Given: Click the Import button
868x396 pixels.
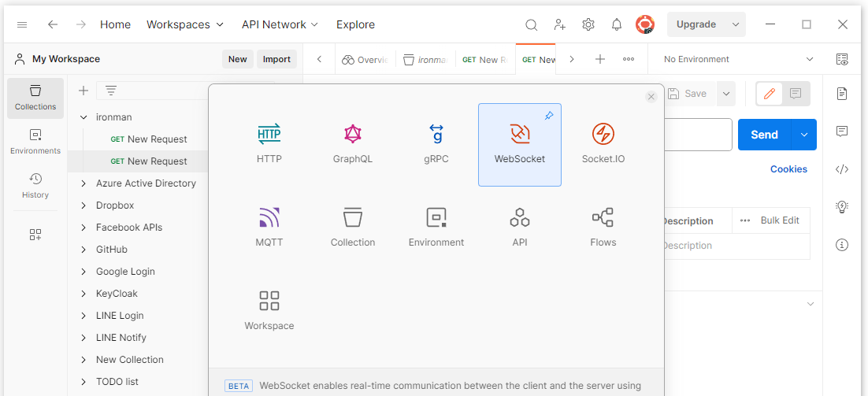Looking at the screenshot, I should tap(276, 59).
